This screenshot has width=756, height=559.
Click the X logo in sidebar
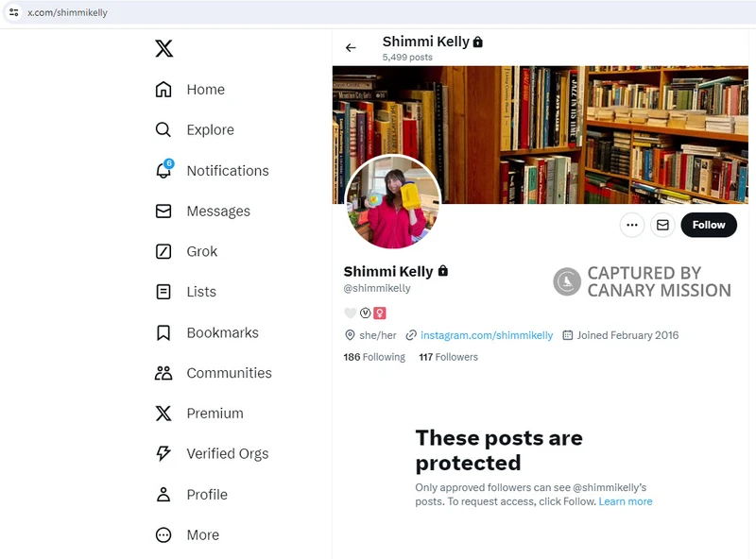click(163, 48)
